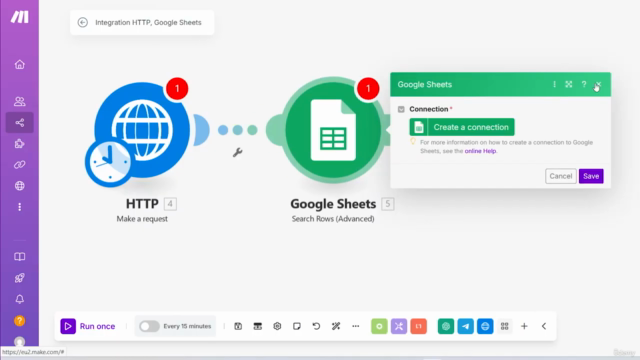The width and height of the screenshot is (640, 360).
Task: Click Create a connection button
Action: click(x=462, y=127)
